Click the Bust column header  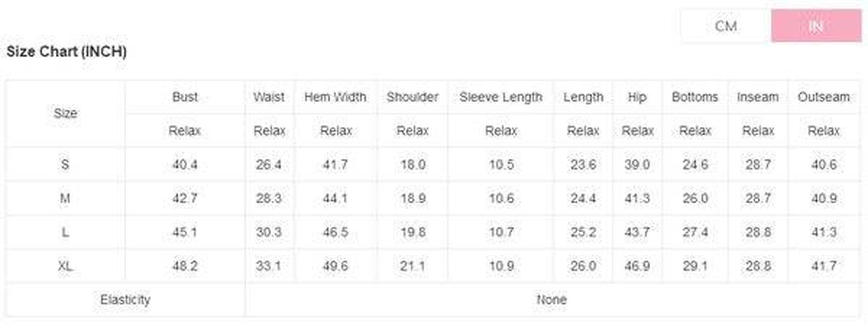click(x=185, y=97)
